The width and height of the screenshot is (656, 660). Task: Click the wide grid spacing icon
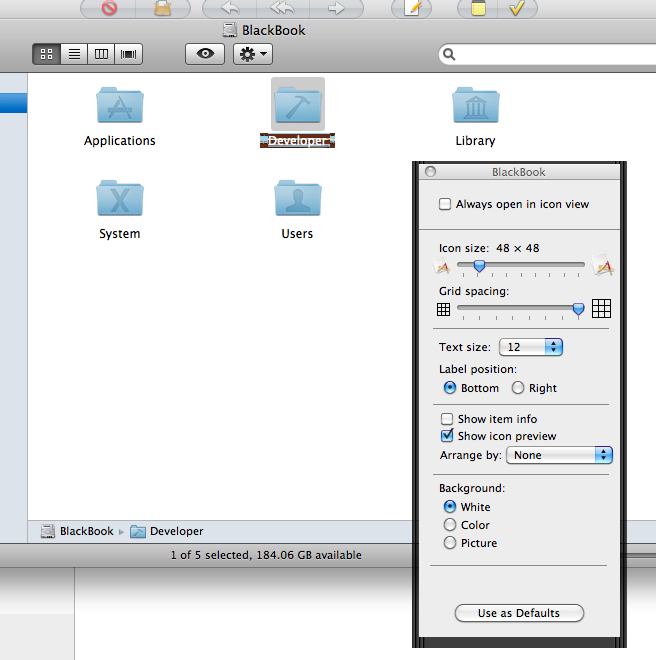click(x=601, y=309)
